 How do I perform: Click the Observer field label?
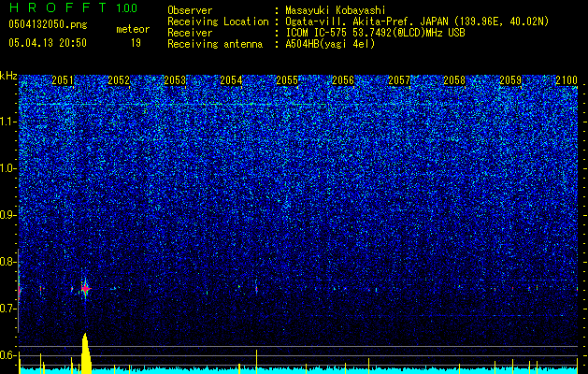pos(190,10)
